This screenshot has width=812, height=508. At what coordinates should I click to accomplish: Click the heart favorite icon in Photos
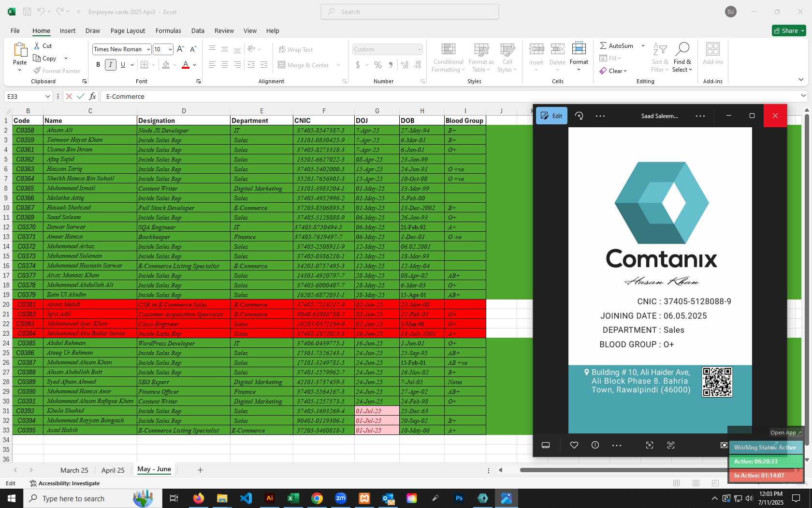[x=574, y=445]
